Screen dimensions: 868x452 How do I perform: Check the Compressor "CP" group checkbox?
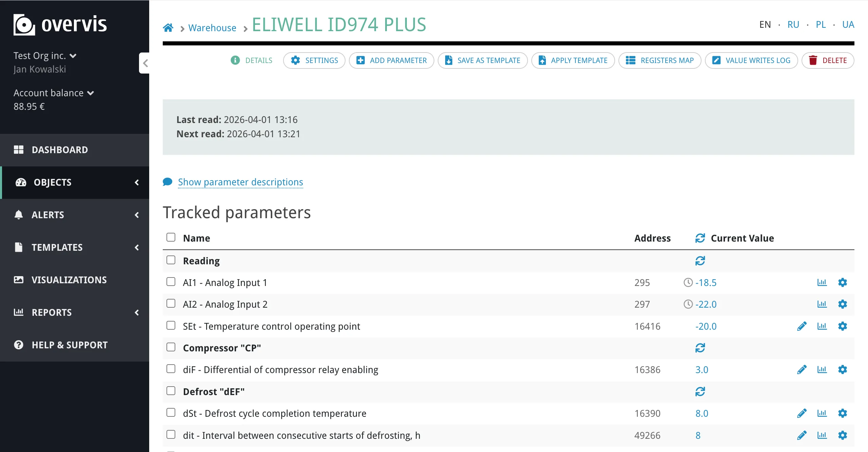click(x=171, y=347)
